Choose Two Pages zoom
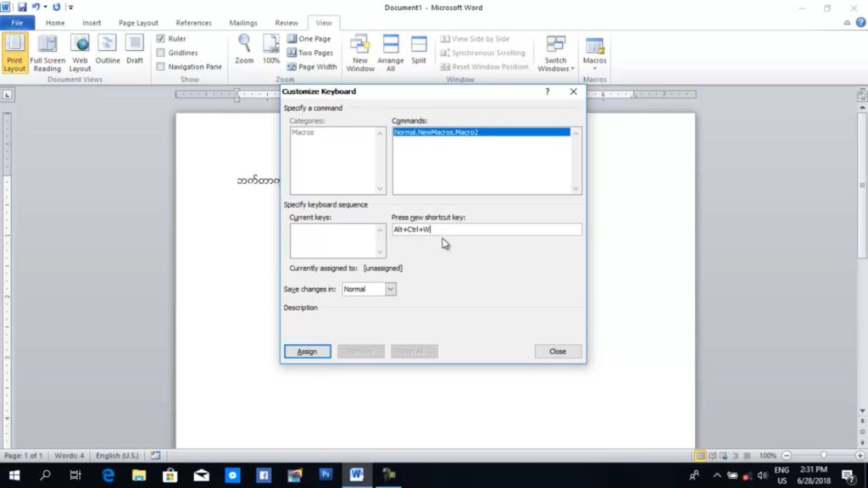The height and width of the screenshot is (488, 868). pyautogui.click(x=310, y=53)
